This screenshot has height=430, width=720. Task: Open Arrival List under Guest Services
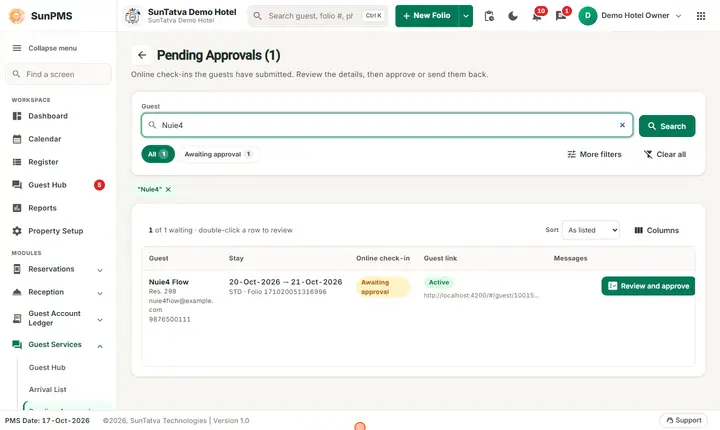47,390
